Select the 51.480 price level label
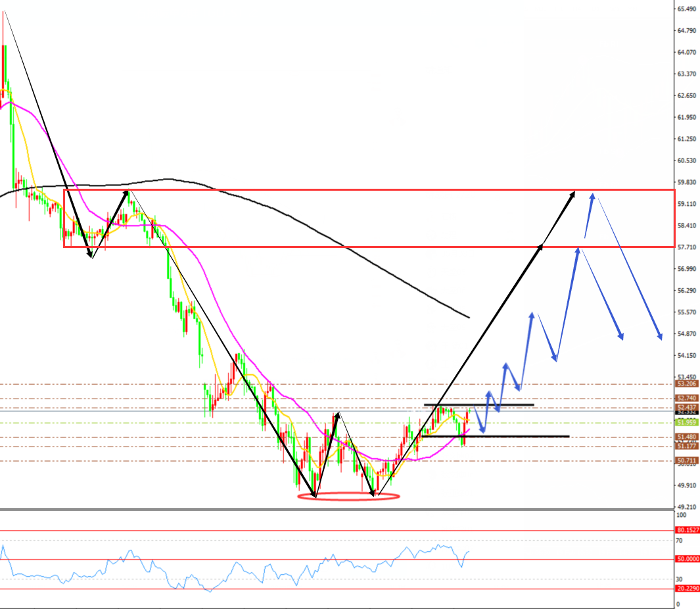The height and width of the screenshot is (609, 700). pyautogui.click(x=686, y=437)
